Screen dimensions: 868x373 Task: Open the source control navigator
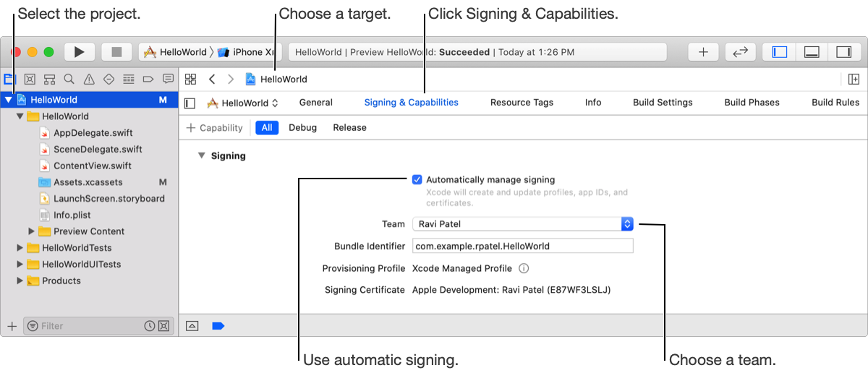(x=30, y=79)
